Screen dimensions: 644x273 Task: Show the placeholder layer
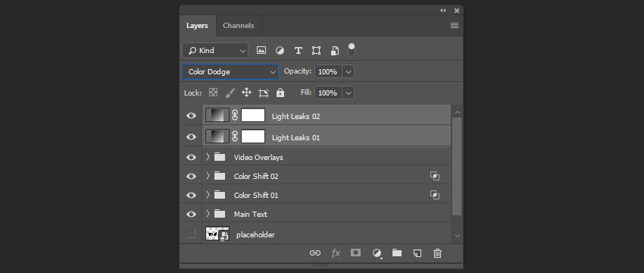click(x=191, y=234)
